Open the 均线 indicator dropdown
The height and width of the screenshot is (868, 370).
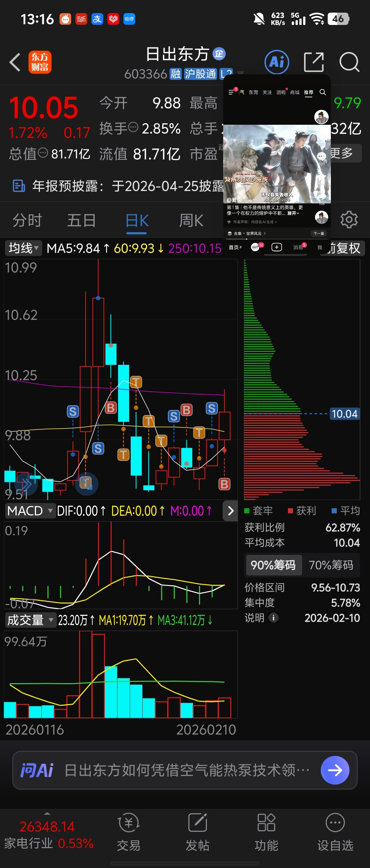pos(24,248)
